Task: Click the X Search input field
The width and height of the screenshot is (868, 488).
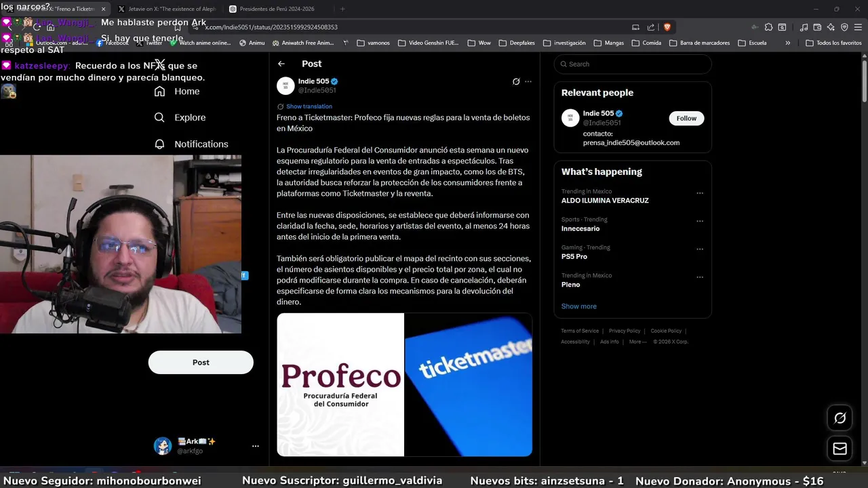Action: [x=633, y=64]
